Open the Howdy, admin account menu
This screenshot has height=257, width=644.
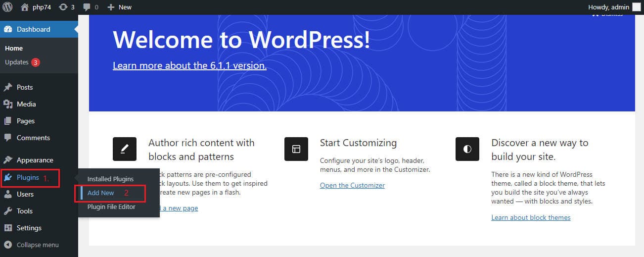[x=614, y=7]
